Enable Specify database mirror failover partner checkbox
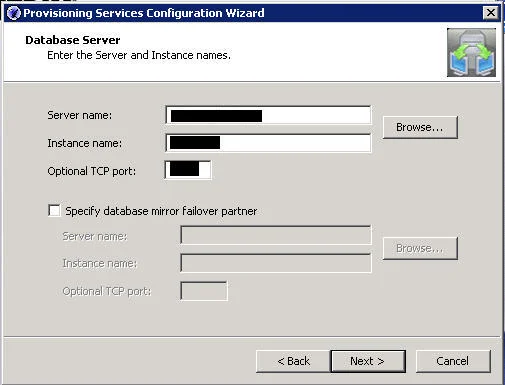This screenshot has width=505, height=385. point(54,211)
